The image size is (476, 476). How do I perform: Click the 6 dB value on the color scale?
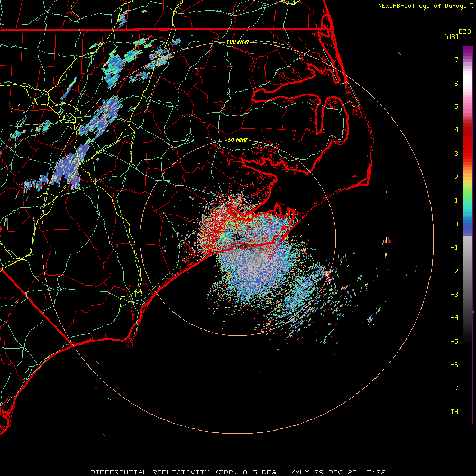click(x=456, y=83)
